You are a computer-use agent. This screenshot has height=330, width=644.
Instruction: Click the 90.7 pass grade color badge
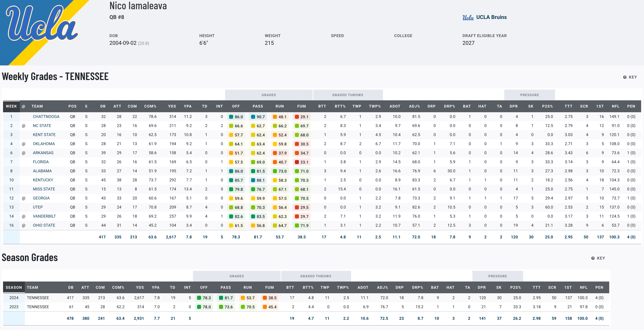pos(258,117)
